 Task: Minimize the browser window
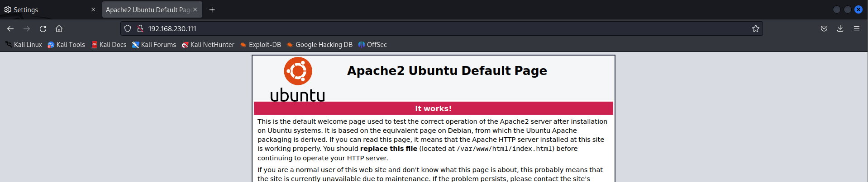pos(836,9)
